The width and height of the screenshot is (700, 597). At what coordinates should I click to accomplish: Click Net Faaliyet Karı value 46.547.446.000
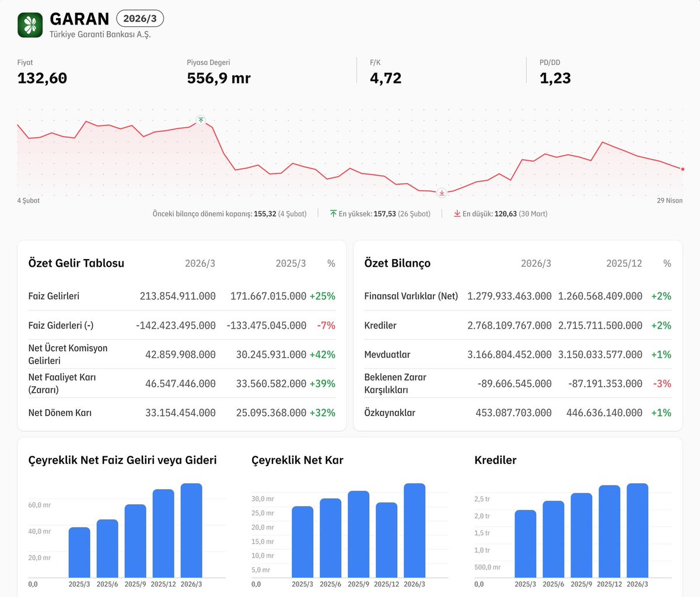click(180, 383)
